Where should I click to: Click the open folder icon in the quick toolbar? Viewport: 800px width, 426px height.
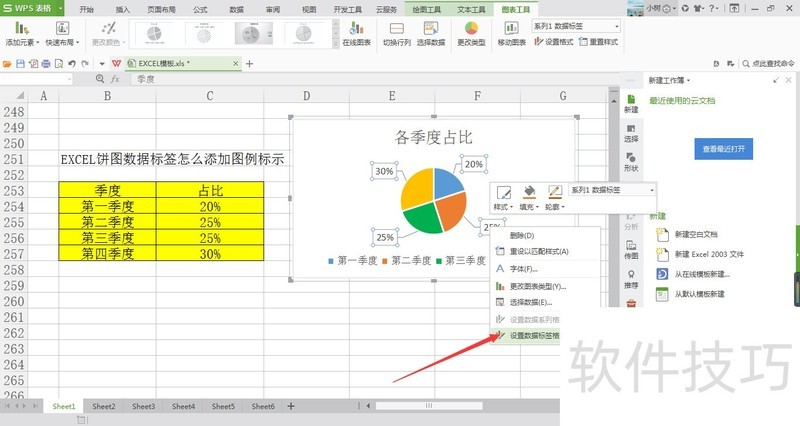(x=7, y=64)
